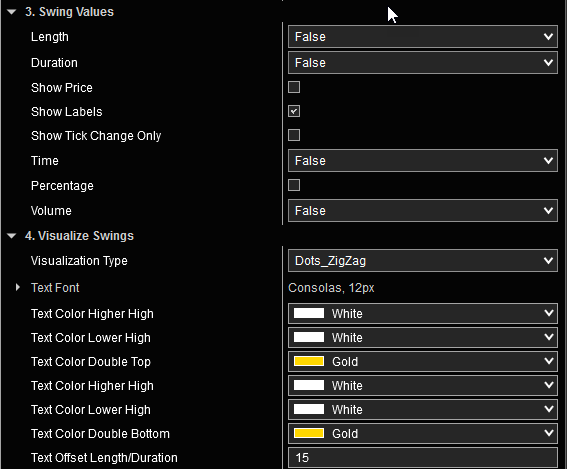
Task: Enable the Show Tick Change Only checkbox
Action: pos(294,135)
